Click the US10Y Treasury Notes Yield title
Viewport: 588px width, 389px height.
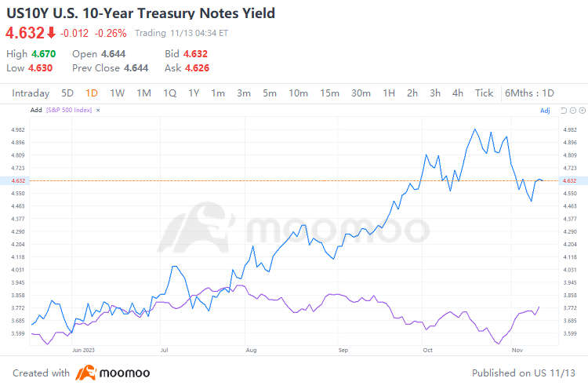[x=140, y=13]
